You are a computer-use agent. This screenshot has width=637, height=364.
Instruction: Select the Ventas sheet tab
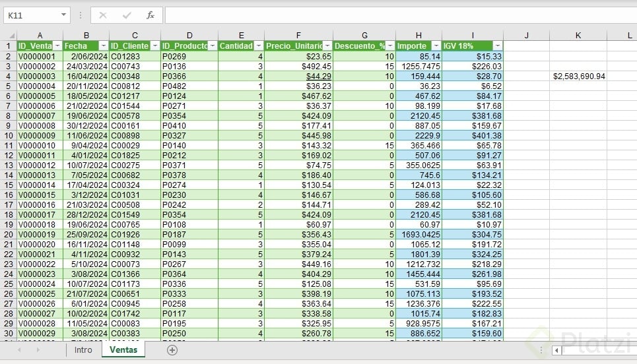coord(123,349)
